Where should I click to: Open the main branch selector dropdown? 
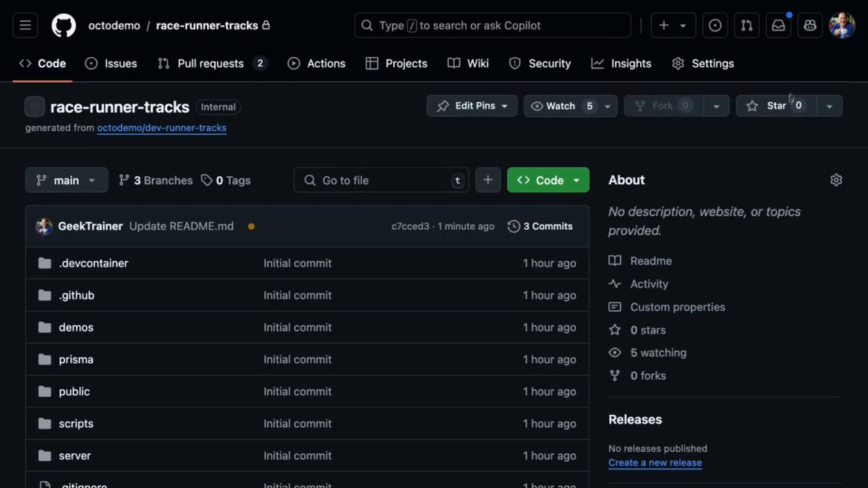67,180
